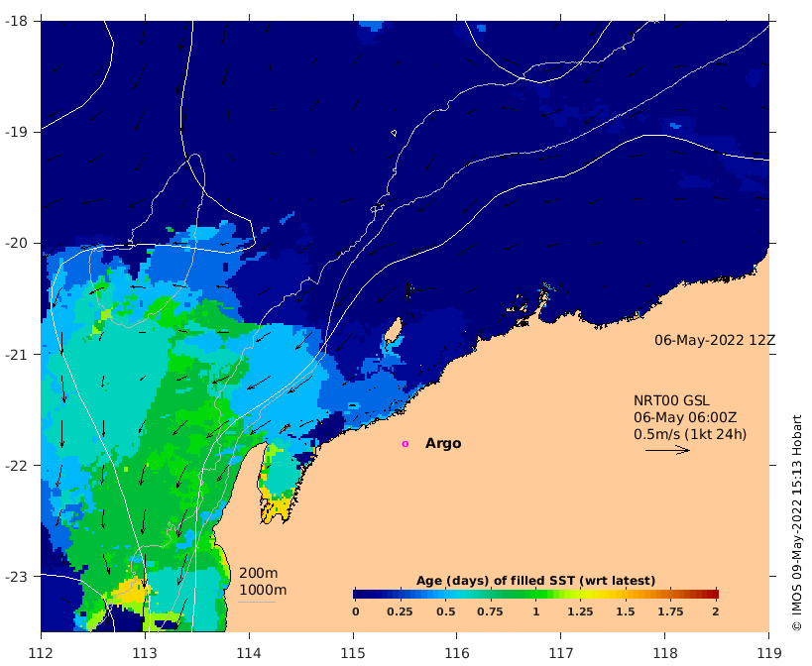The image size is (812, 666).
Task: Click the colorbar tick label "0.25"
Action: [x=400, y=611]
